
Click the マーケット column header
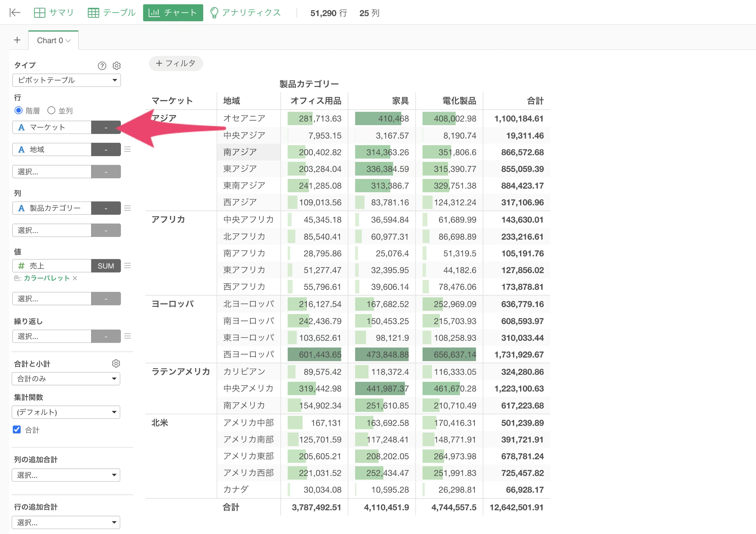click(172, 101)
